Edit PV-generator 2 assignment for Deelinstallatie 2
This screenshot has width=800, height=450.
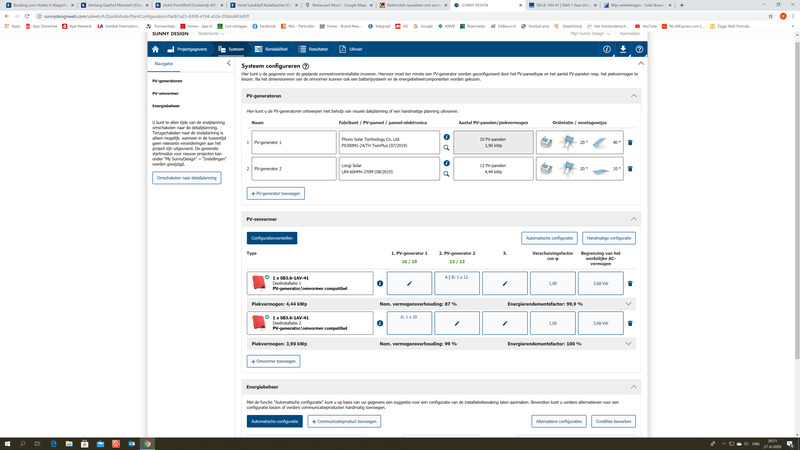pos(457,323)
